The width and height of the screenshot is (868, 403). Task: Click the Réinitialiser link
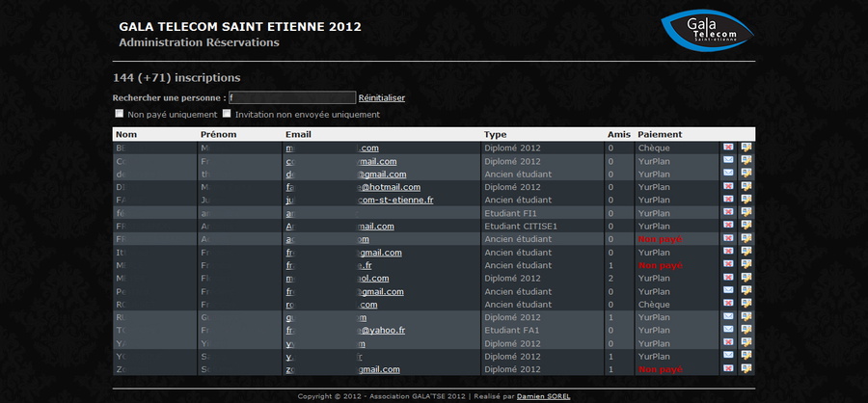pyautogui.click(x=381, y=98)
